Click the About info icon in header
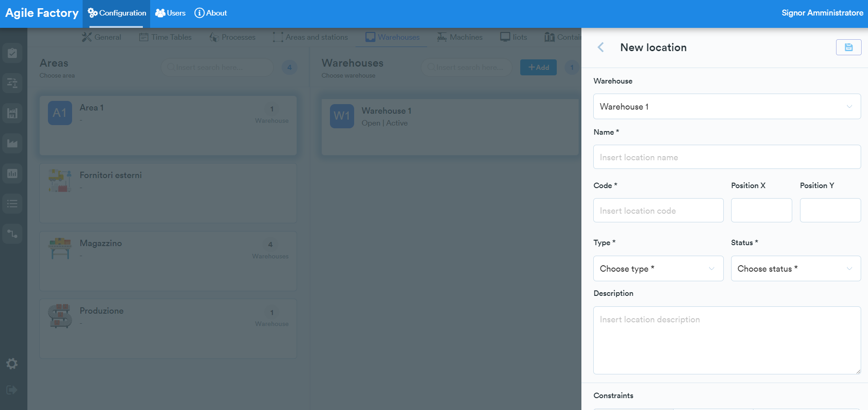This screenshot has height=410, width=868. coord(199,13)
